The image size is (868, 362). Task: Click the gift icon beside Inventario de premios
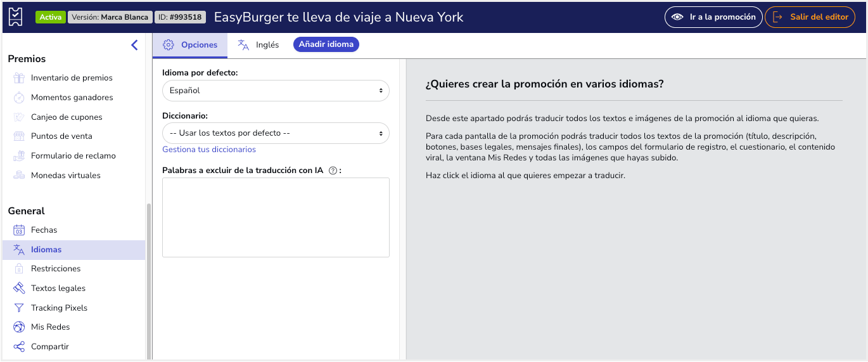(x=19, y=78)
